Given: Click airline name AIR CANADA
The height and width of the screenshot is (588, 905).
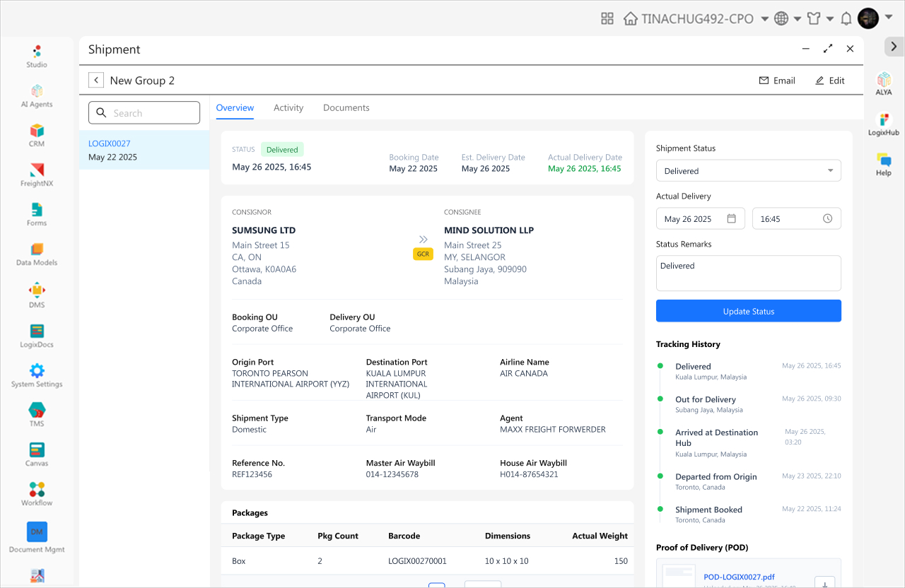Looking at the screenshot, I should 524,373.
